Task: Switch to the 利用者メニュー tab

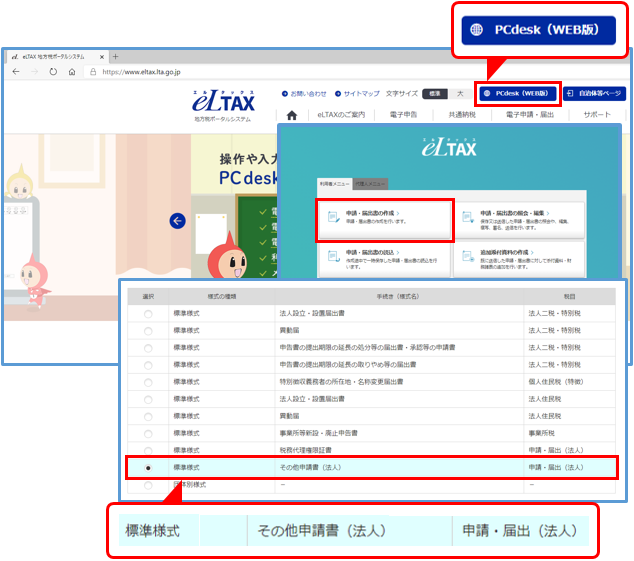Action: 334,184
